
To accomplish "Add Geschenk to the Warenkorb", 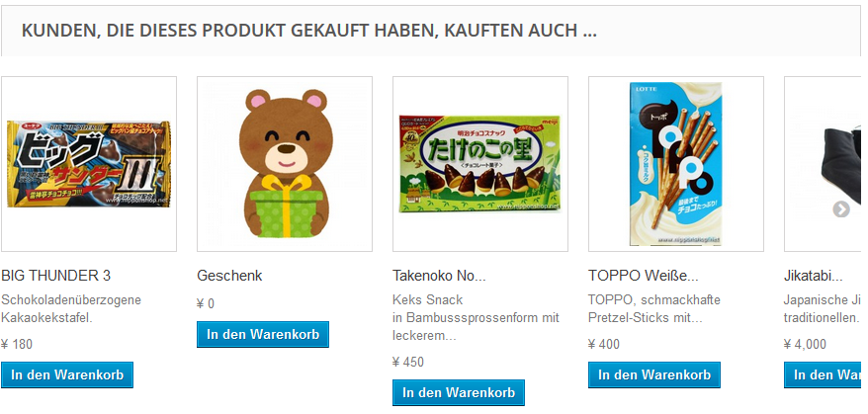I will coord(263,334).
